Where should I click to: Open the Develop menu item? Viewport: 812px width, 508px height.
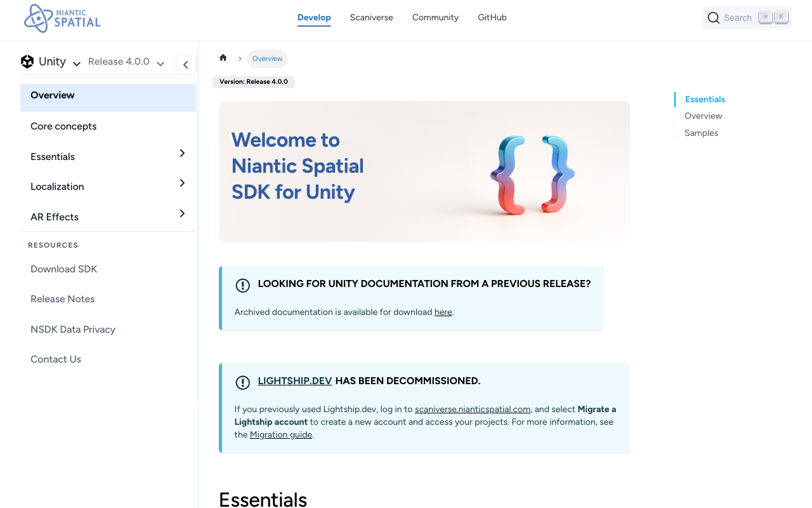(314, 18)
